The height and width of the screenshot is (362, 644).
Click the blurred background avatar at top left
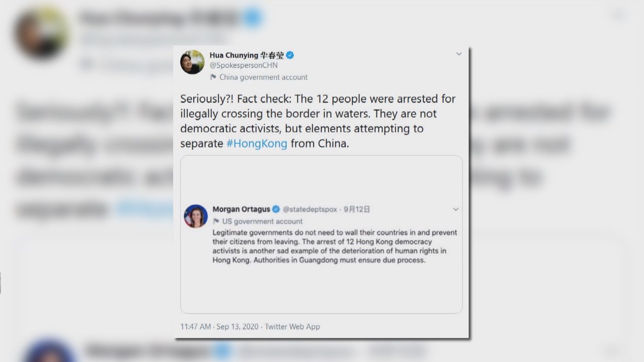click(x=42, y=34)
